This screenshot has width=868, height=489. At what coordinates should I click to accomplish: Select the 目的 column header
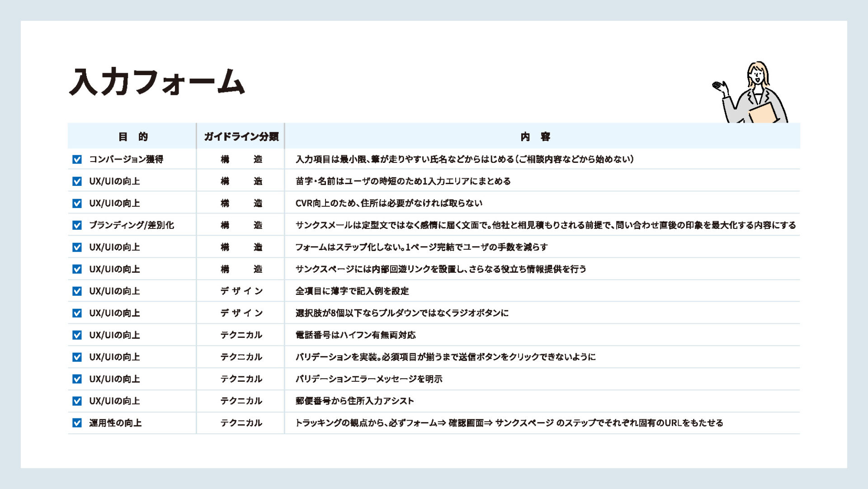(132, 137)
